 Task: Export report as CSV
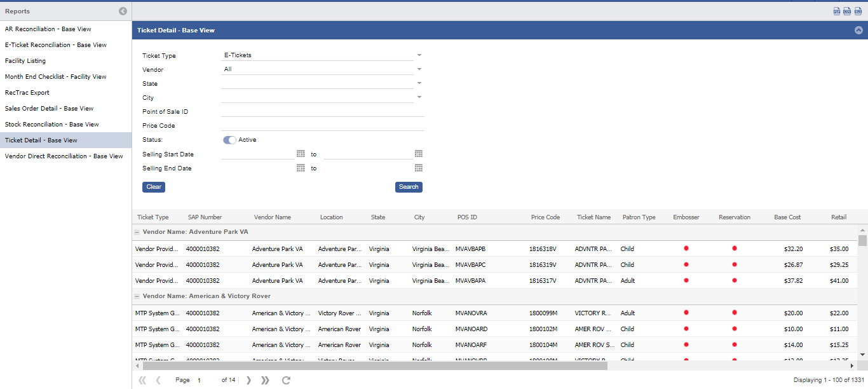click(x=847, y=11)
